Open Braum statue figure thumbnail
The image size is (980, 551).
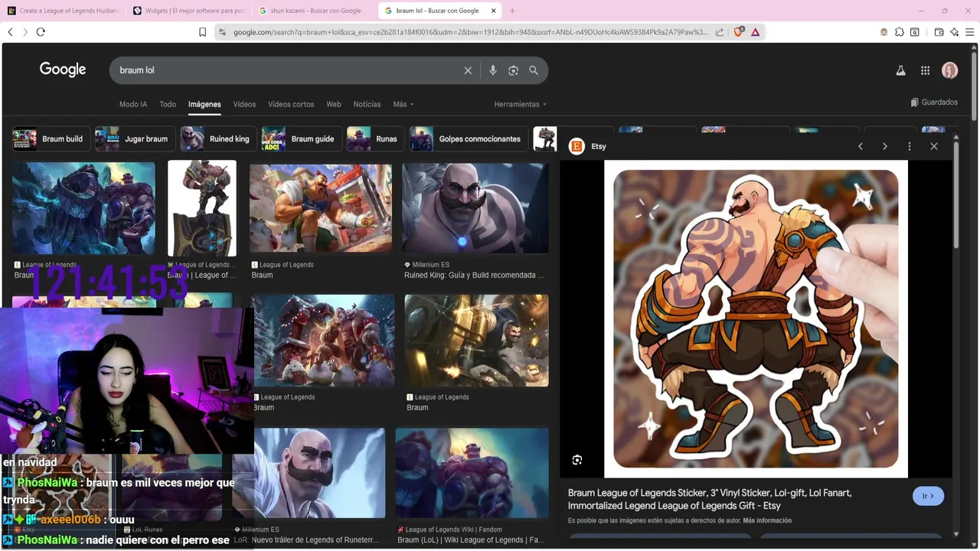pos(202,208)
